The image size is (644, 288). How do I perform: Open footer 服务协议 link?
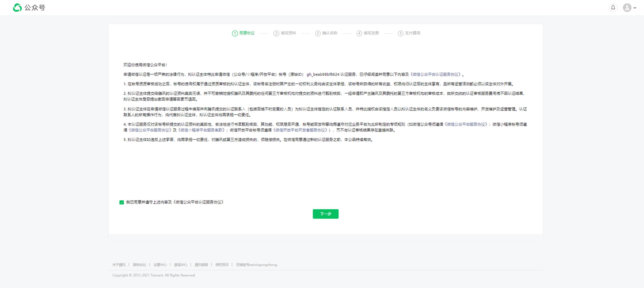[x=140, y=265]
